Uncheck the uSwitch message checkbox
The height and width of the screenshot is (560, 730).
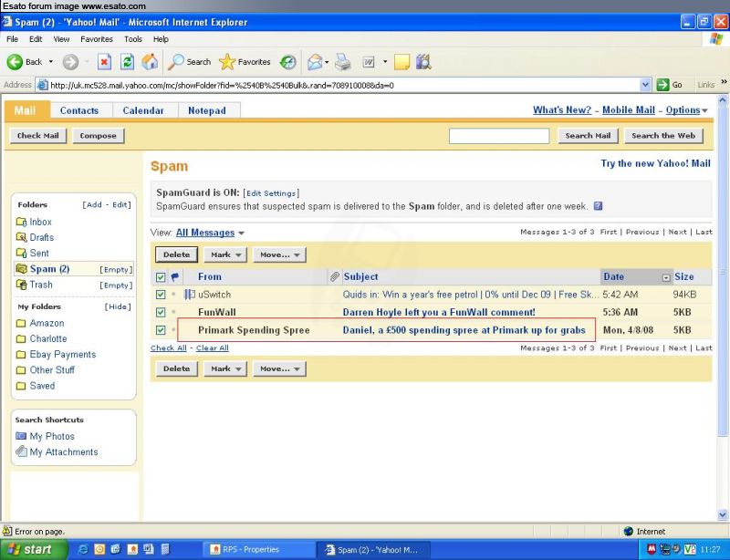(x=161, y=295)
